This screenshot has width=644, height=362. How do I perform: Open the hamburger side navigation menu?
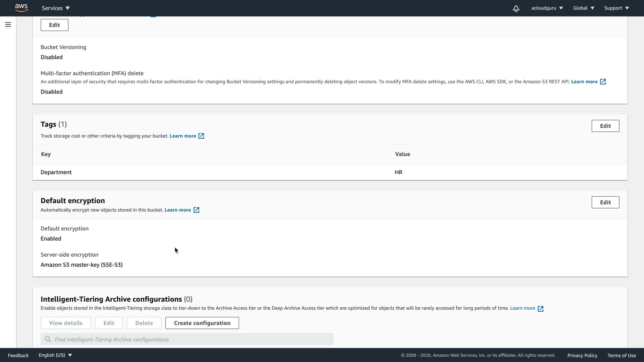click(8, 25)
